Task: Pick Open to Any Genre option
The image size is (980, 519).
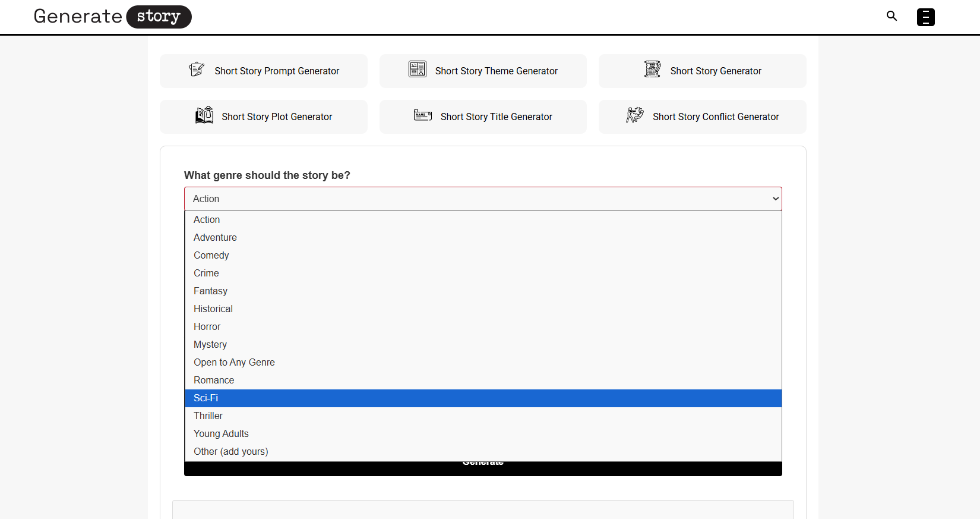Action: tap(234, 363)
